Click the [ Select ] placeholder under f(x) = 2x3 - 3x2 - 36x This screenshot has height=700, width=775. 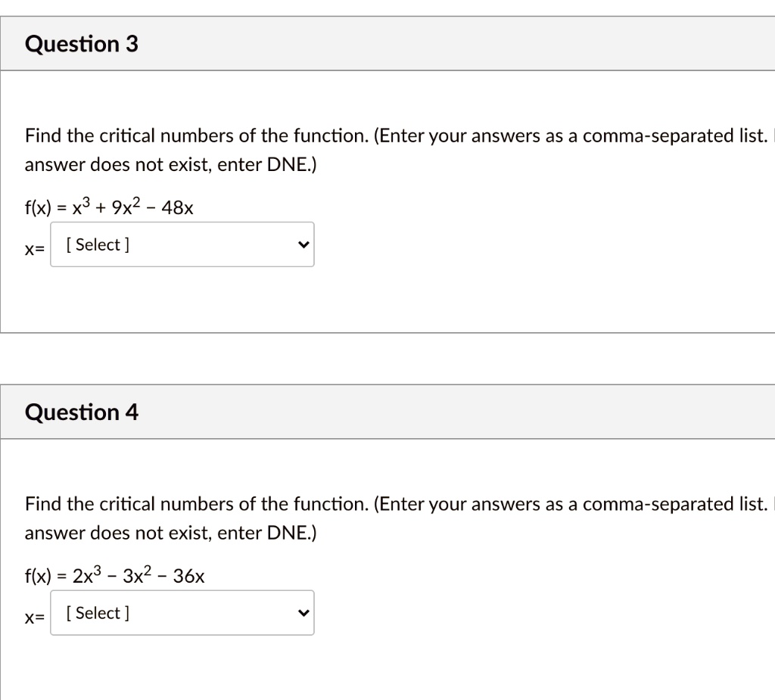pos(96,612)
